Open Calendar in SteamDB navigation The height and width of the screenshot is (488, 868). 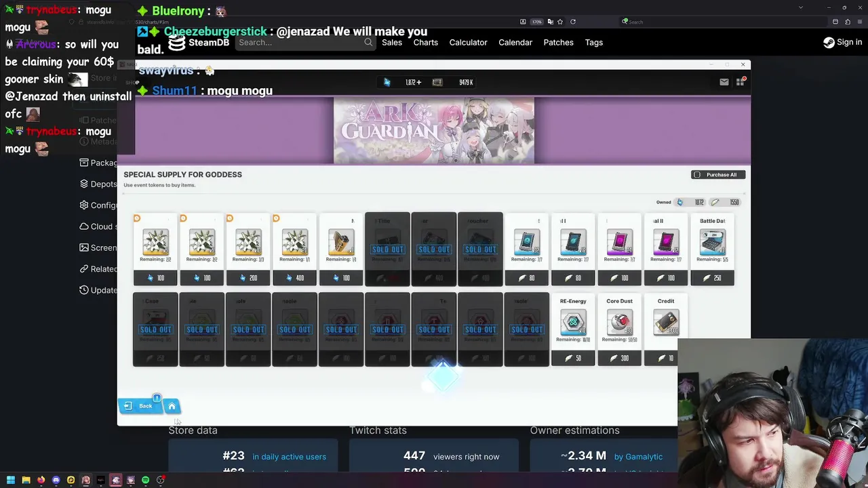(515, 42)
